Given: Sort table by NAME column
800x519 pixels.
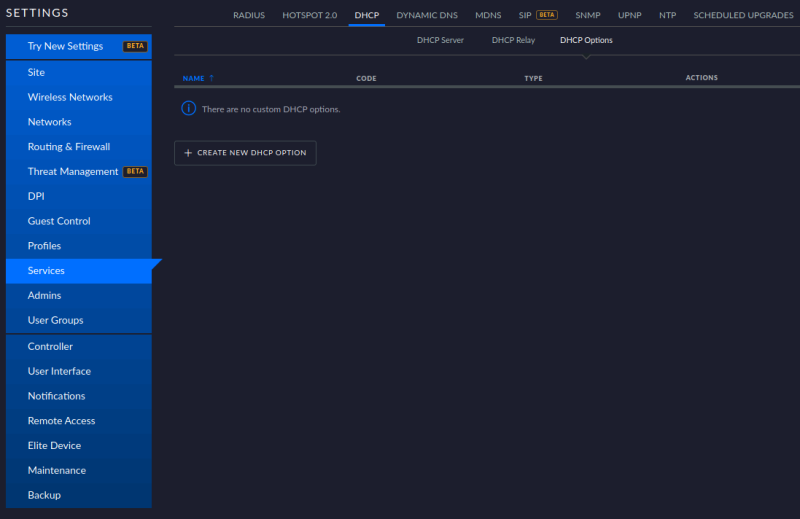Looking at the screenshot, I should click(x=193, y=78).
